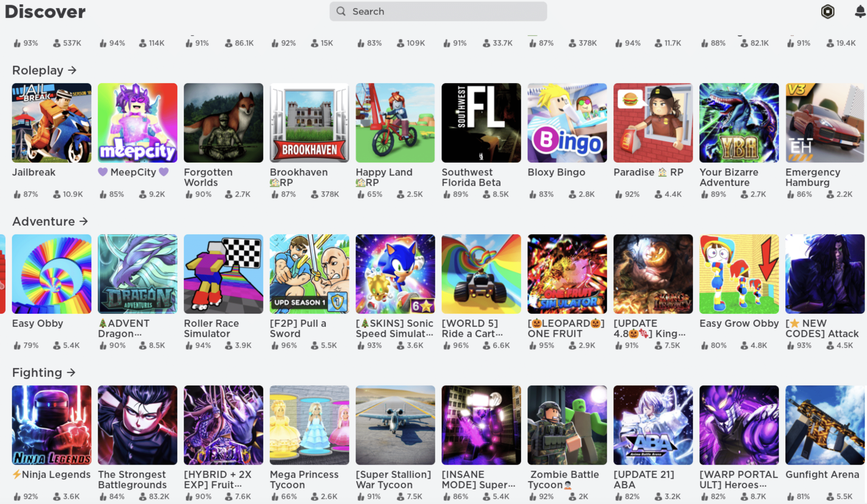
Task: Open the Brookhaven RP thumbnail
Action: pos(310,123)
